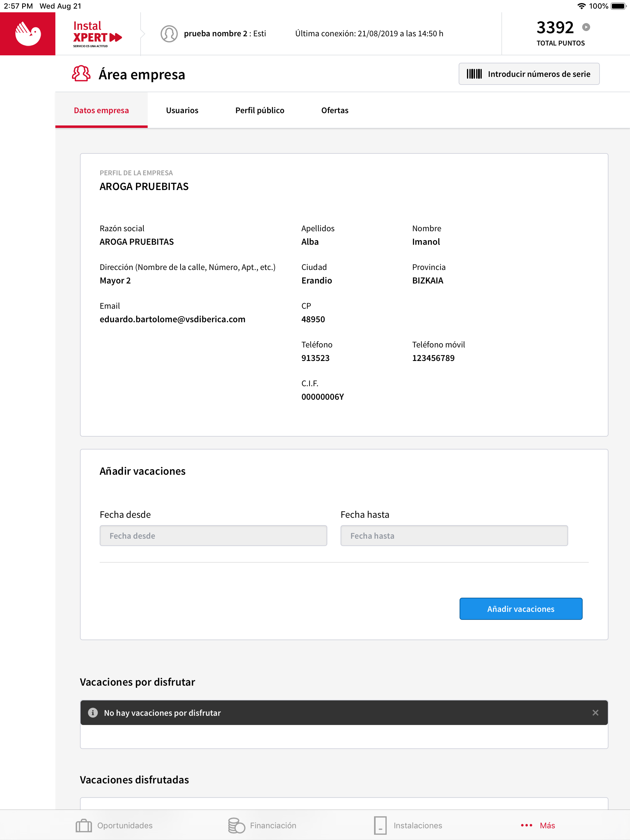The image size is (630, 840).
Task: Tap the red Vaillant hare logo
Action: pyautogui.click(x=28, y=34)
